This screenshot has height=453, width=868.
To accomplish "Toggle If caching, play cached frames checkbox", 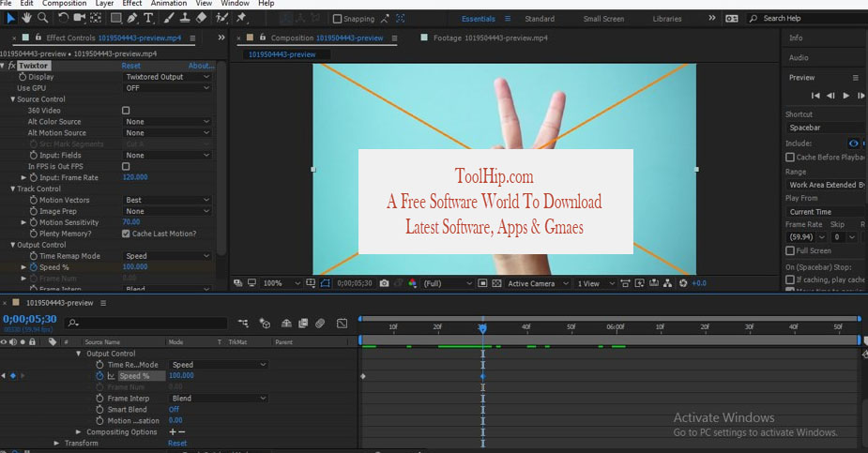I will [x=790, y=279].
